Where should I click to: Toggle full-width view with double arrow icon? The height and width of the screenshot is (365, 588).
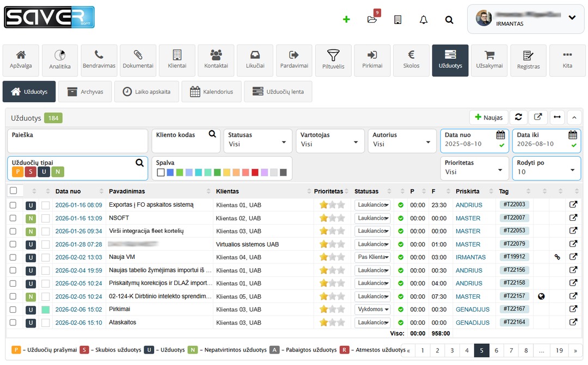click(558, 117)
